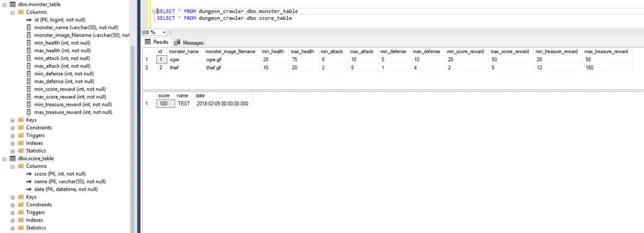Click the Triggers folder icon under monster_table
Image resolution: width=644 pixels, height=233 pixels.
[x=21, y=135]
